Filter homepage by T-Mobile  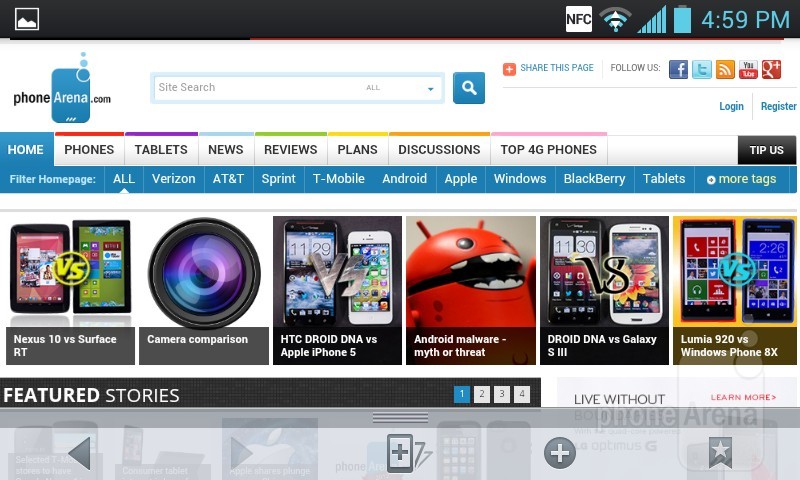tap(339, 179)
